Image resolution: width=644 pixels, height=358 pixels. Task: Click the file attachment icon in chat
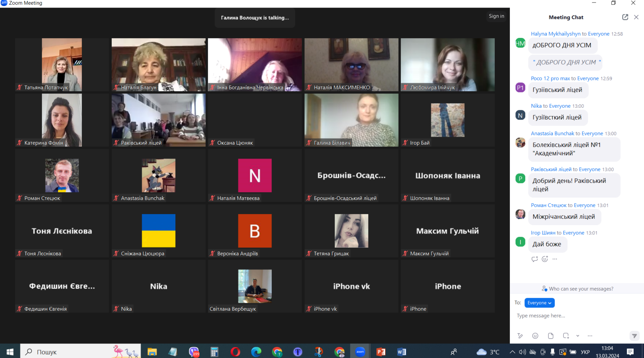pos(551,336)
